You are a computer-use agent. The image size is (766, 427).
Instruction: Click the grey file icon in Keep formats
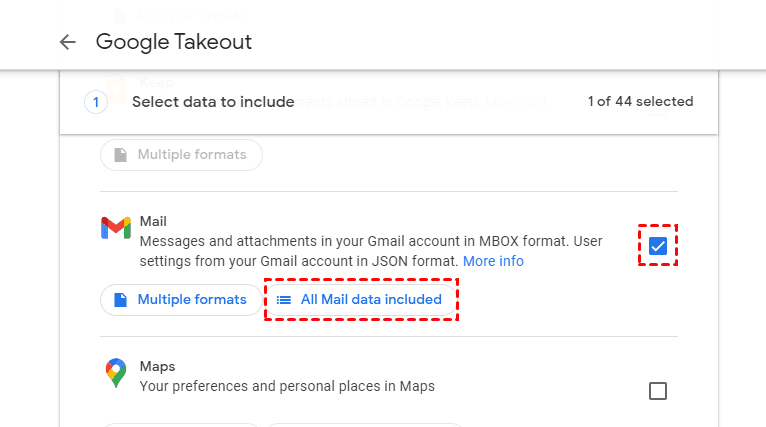coord(120,155)
